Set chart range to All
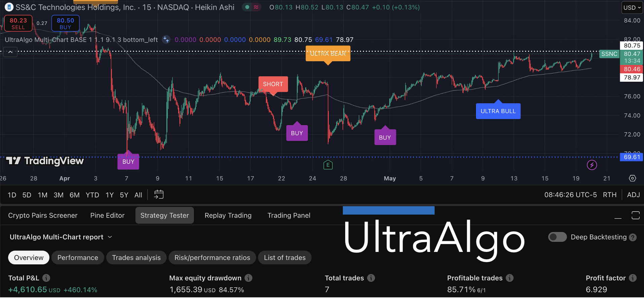The image size is (644, 298). (138, 195)
